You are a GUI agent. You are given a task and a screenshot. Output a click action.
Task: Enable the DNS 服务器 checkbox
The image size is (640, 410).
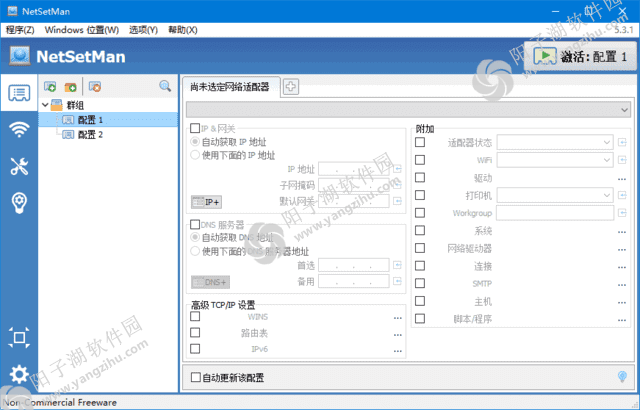pos(195,224)
